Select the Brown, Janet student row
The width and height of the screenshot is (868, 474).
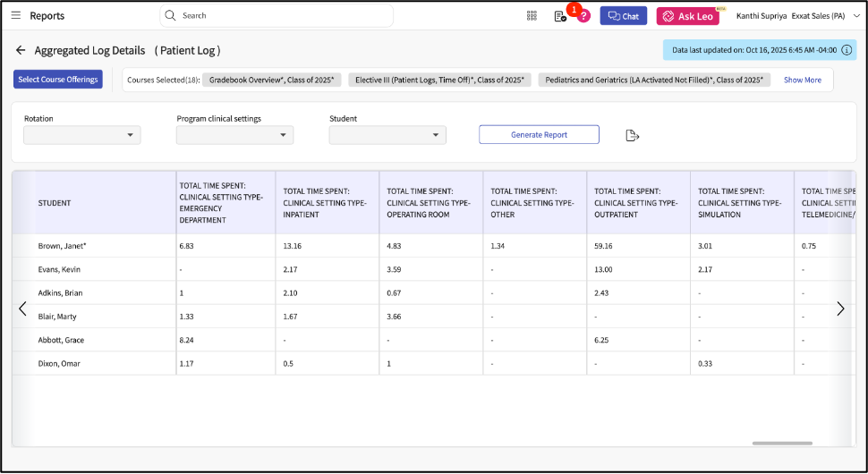[63, 246]
